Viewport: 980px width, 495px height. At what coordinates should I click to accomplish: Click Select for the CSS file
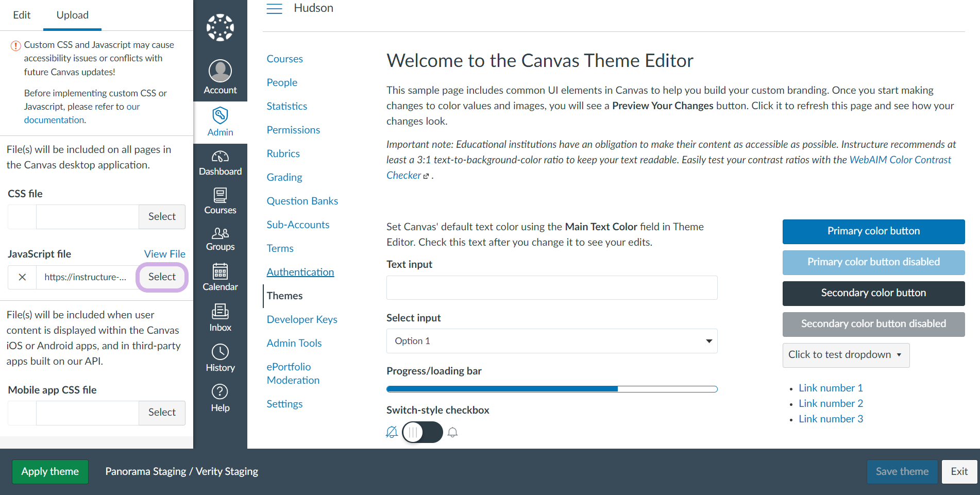[x=162, y=217]
